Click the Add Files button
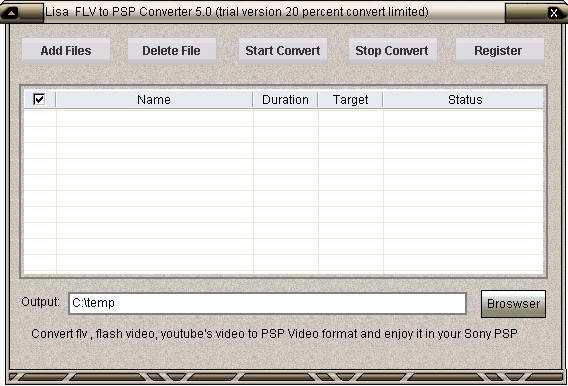Viewport: 568px width, 386px height. 66,51
